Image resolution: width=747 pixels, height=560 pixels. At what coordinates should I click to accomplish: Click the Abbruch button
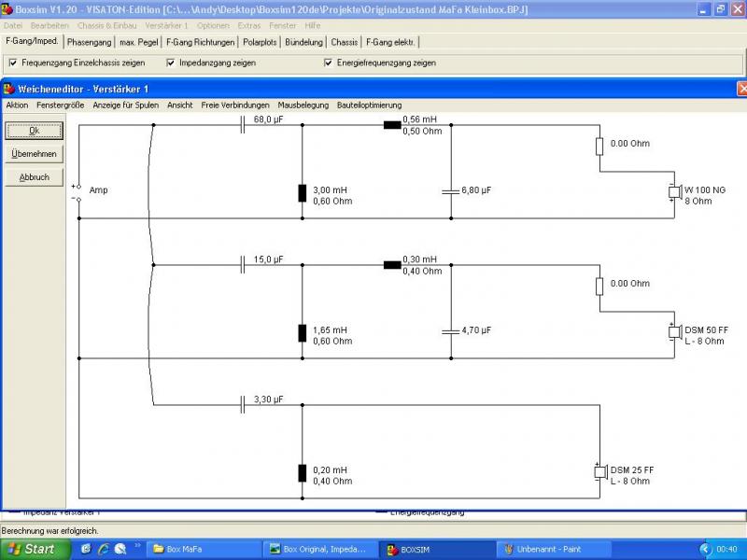(x=34, y=177)
